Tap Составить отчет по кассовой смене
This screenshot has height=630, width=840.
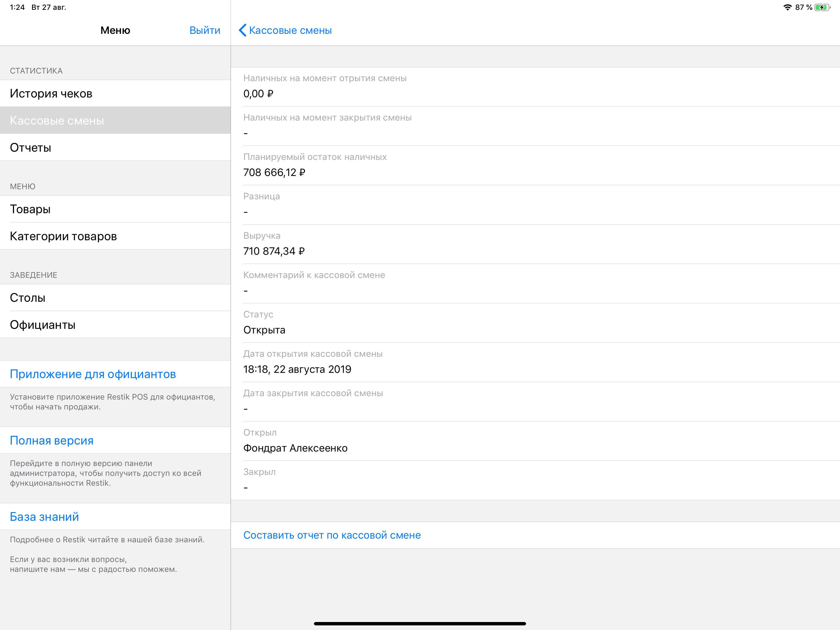(x=332, y=535)
